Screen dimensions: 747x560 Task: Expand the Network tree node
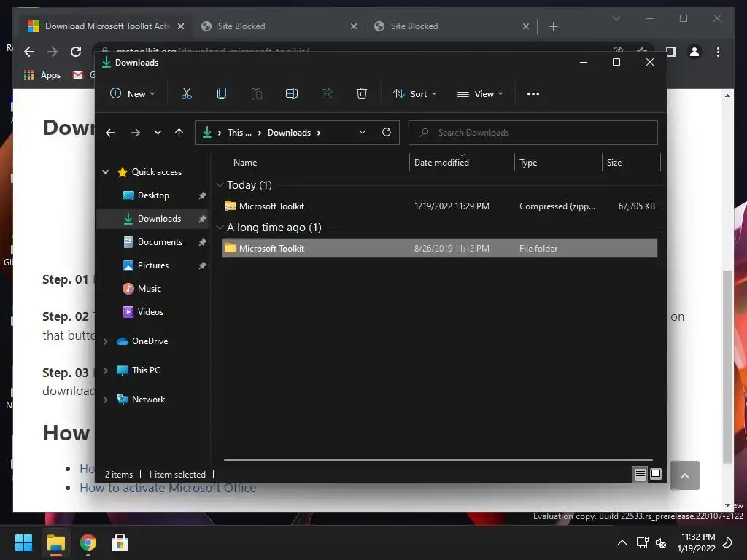[x=106, y=400]
